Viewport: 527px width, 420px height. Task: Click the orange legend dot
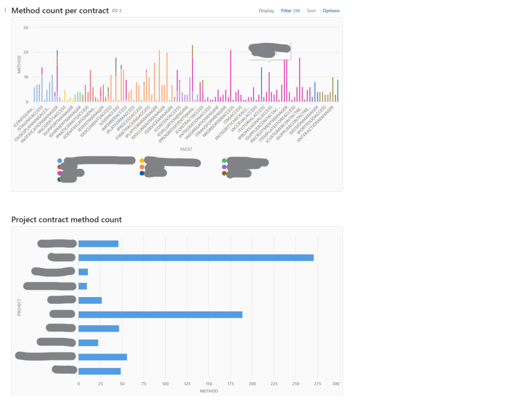(x=142, y=167)
